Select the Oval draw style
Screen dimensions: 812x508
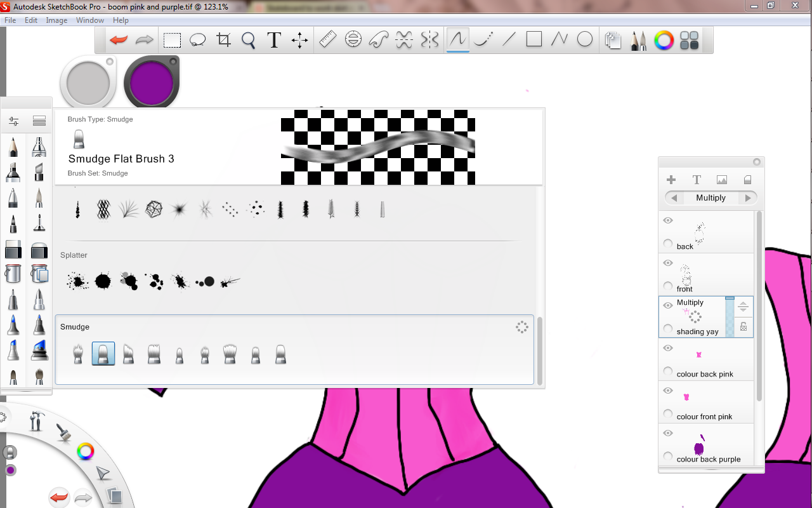[585, 40]
